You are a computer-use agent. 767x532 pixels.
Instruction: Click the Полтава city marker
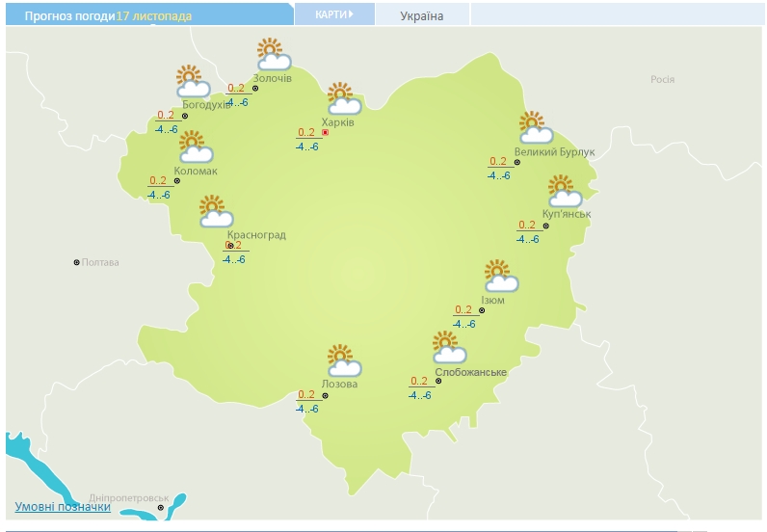[77, 262]
